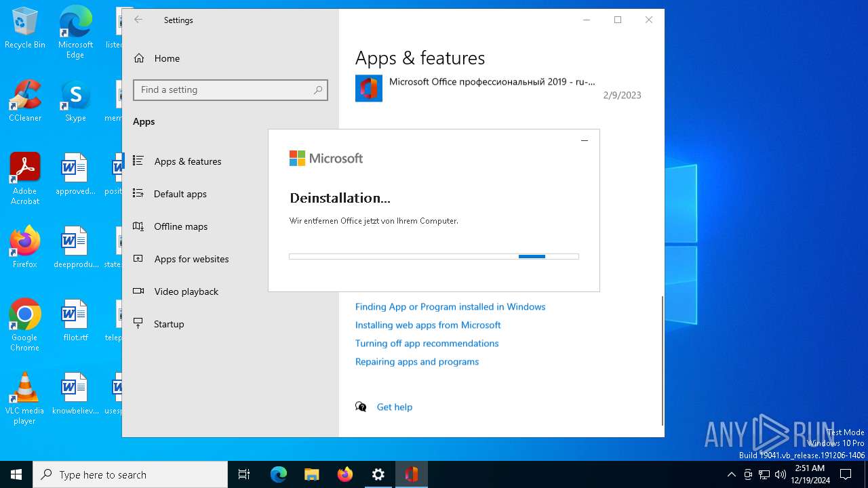Image resolution: width=868 pixels, height=488 pixels.
Task: Launch Google Chrome desktop shortcut
Action: 25,325
